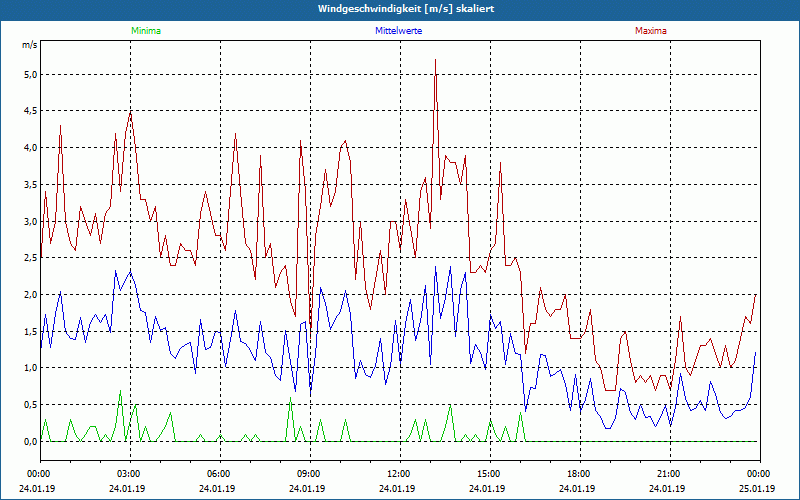Click the 18:00 time axis label

580,474
